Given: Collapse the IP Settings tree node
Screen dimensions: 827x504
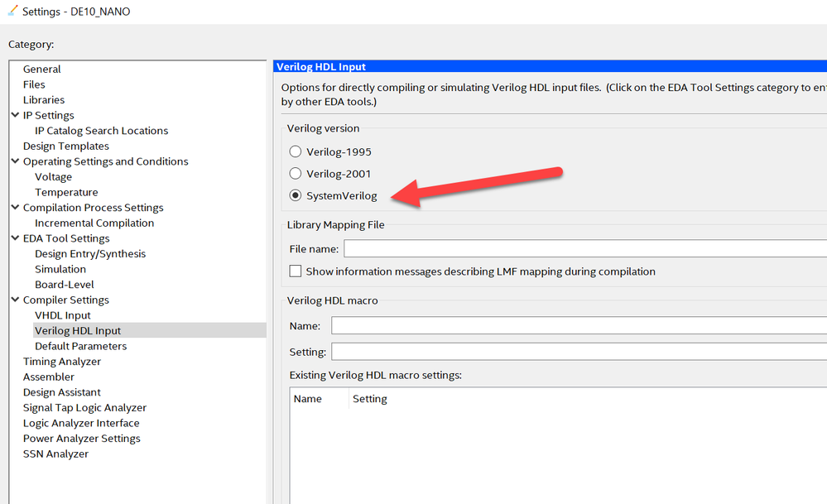Looking at the screenshot, I should coord(15,115).
